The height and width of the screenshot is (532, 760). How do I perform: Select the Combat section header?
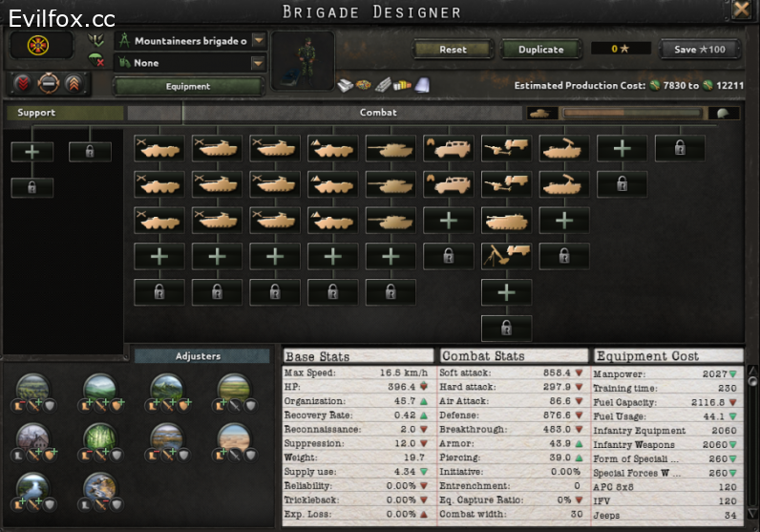click(x=377, y=113)
